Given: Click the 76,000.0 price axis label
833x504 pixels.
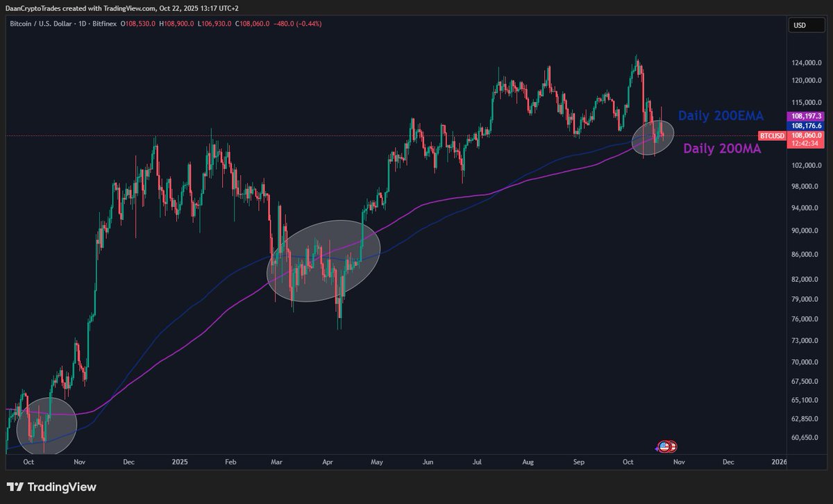Looking at the screenshot, I should (x=806, y=319).
